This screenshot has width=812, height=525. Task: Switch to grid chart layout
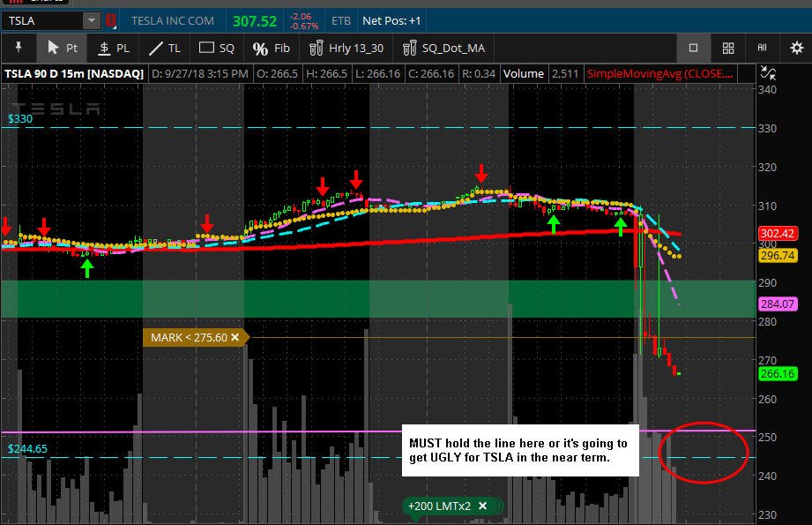(x=728, y=49)
